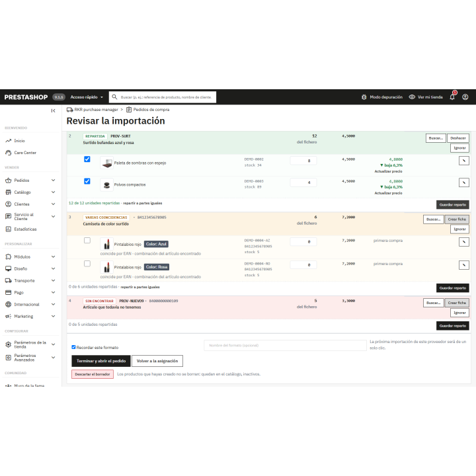Open Inicio in the sidebar

pos(19,141)
